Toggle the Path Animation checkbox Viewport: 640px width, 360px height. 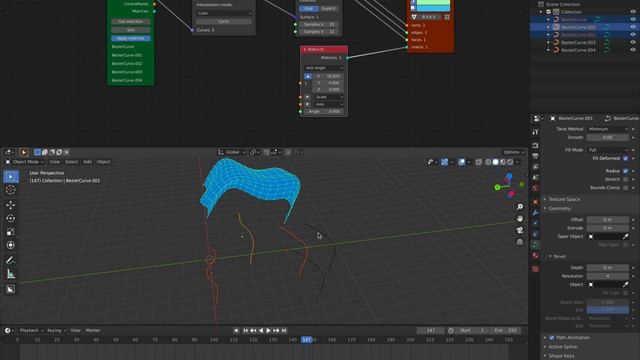pyautogui.click(x=552, y=338)
